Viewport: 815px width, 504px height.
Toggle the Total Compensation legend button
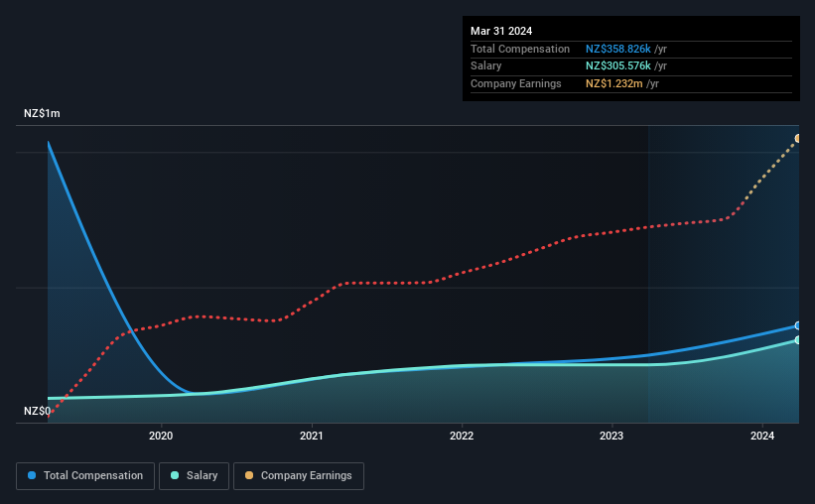(x=85, y=476)
